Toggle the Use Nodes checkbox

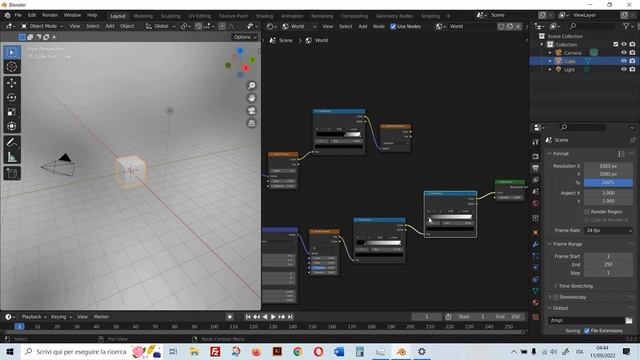pos(393,27)
